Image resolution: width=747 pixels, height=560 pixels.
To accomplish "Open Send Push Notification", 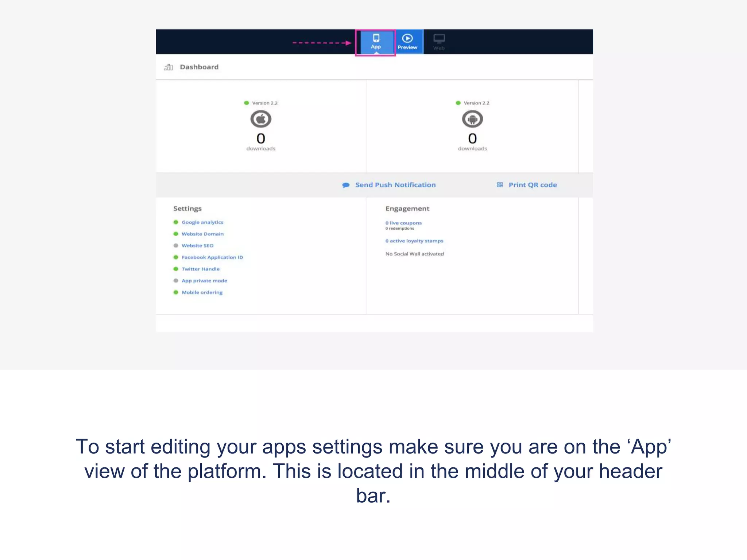I will click(395, 185).
